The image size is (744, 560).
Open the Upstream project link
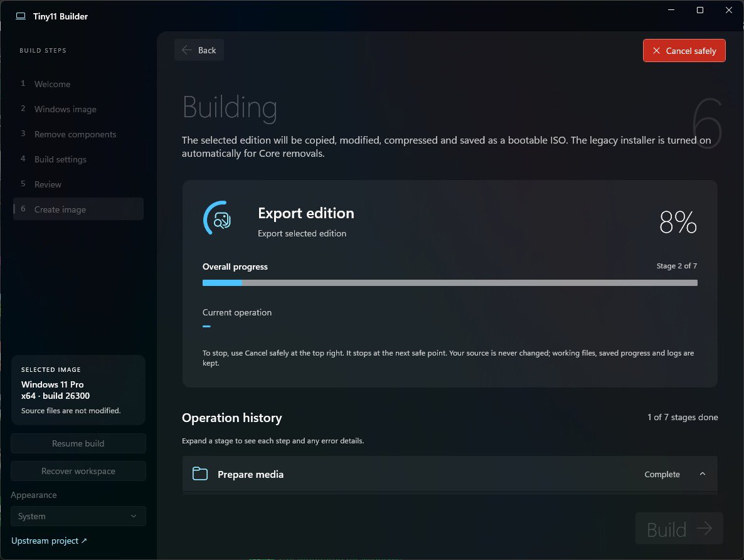50,541
